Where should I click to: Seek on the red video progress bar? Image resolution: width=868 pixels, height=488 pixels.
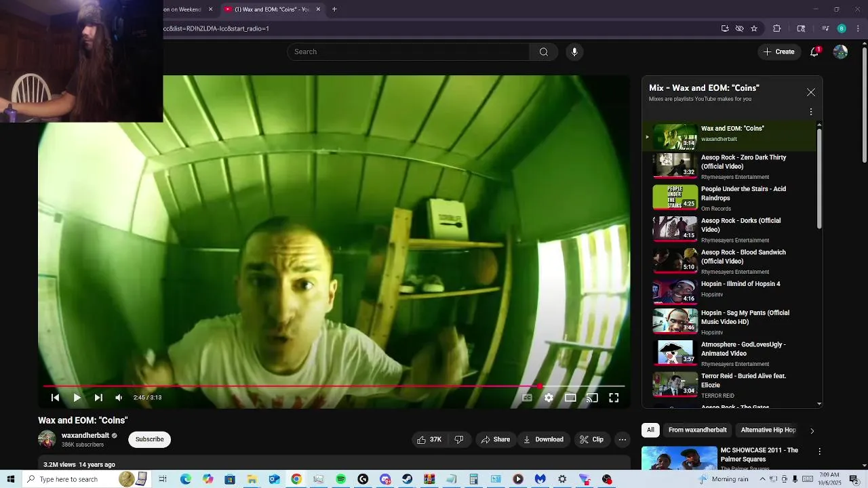click(334, 386)
